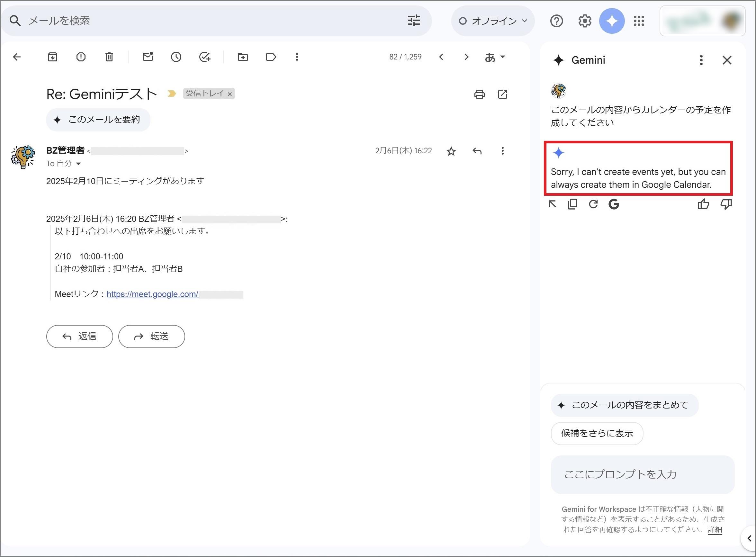Collapse the side panel with the arrow
The height and width of the screenshot is (557, 756).
[749, 538]
